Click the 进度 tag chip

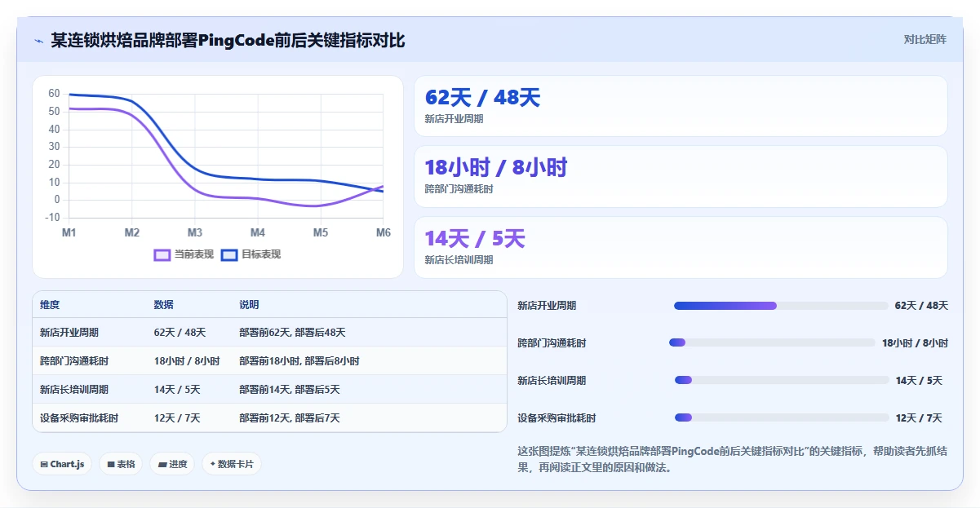click(172, 464)
